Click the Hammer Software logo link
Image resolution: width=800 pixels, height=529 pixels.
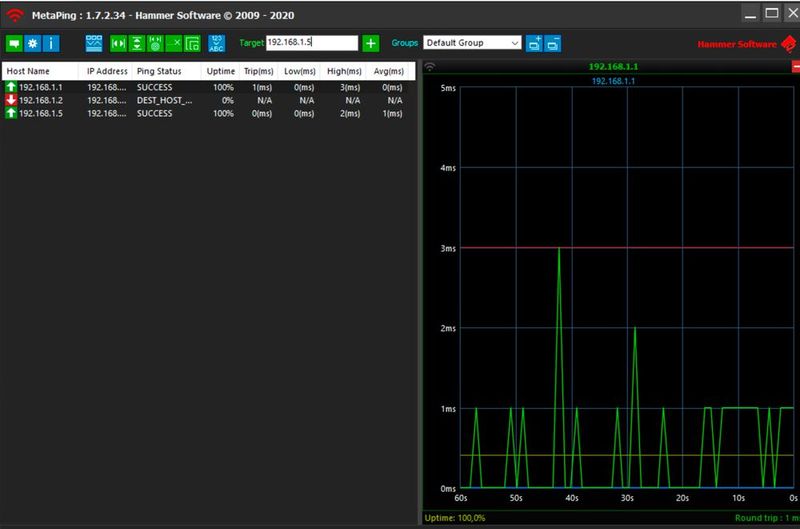pyautogui.click(x=746, y=44)
